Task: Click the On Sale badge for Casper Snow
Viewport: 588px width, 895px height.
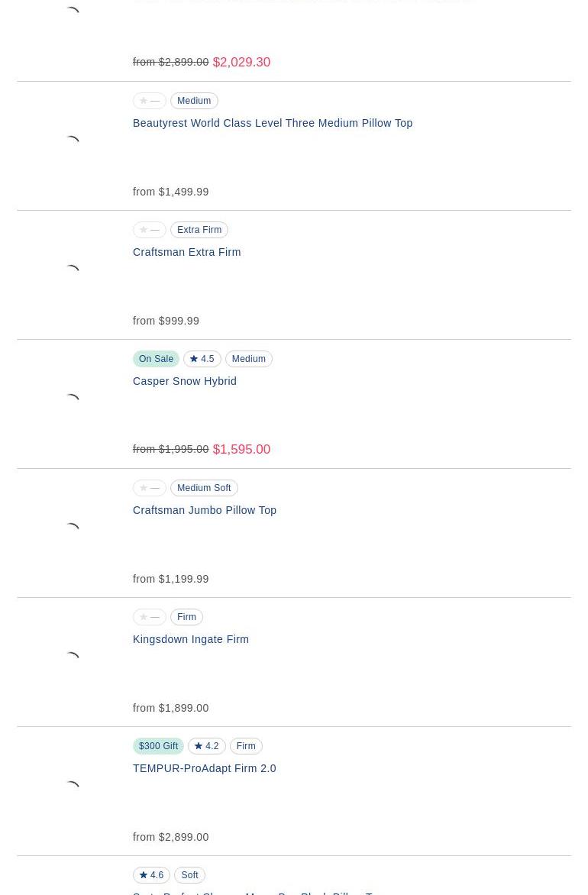Action: click(x=157, y=359)
